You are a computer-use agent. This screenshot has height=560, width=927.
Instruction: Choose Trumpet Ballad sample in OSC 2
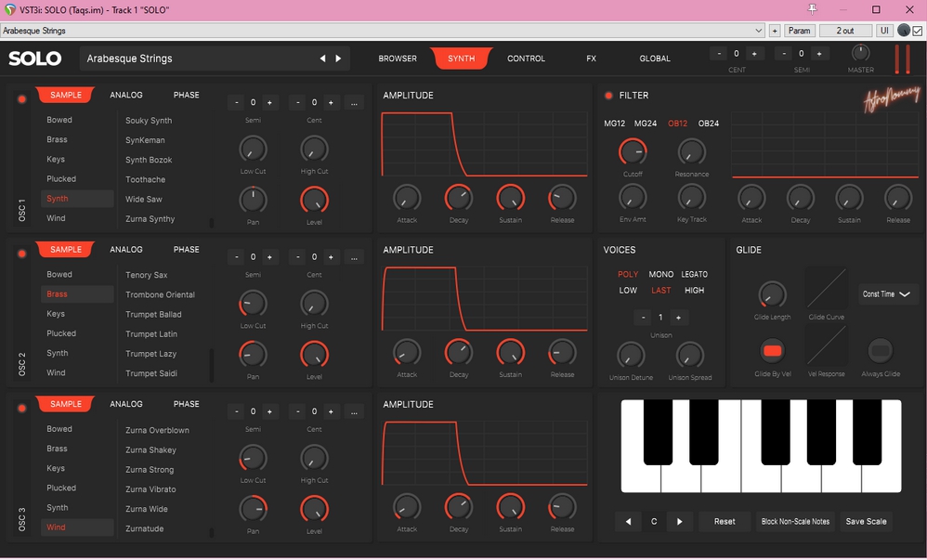(153, 315)
